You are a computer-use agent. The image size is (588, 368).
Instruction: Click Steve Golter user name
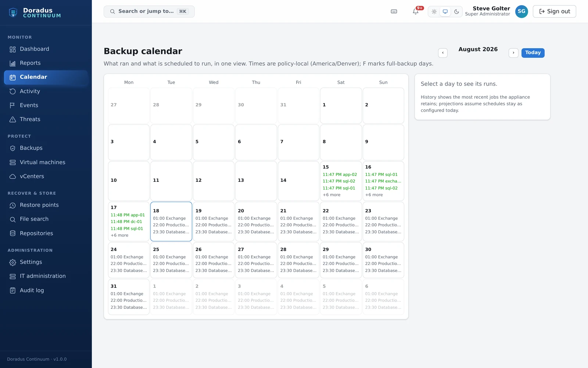(x=491, y=8)
